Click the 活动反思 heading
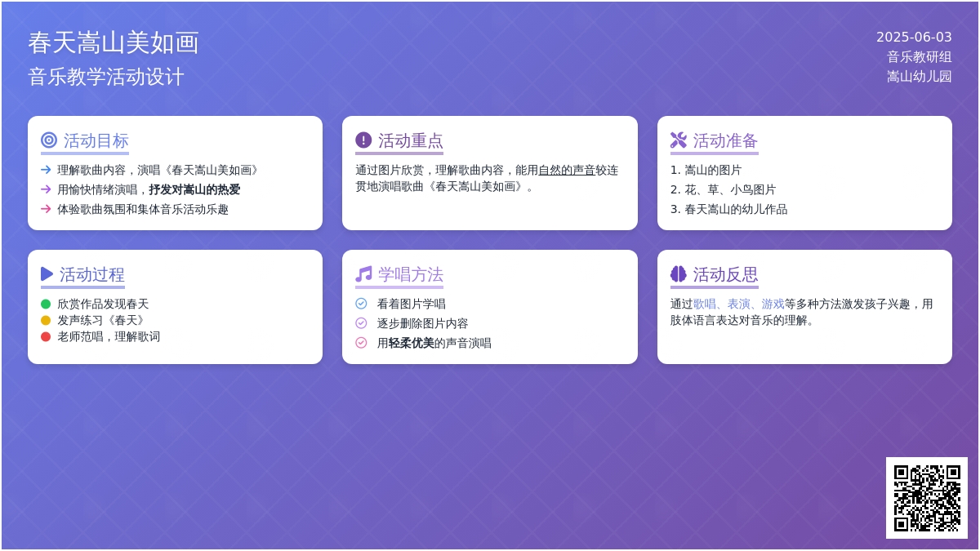Image resolution: width=980 pixels, height=551 pixels. pos(726,274)
